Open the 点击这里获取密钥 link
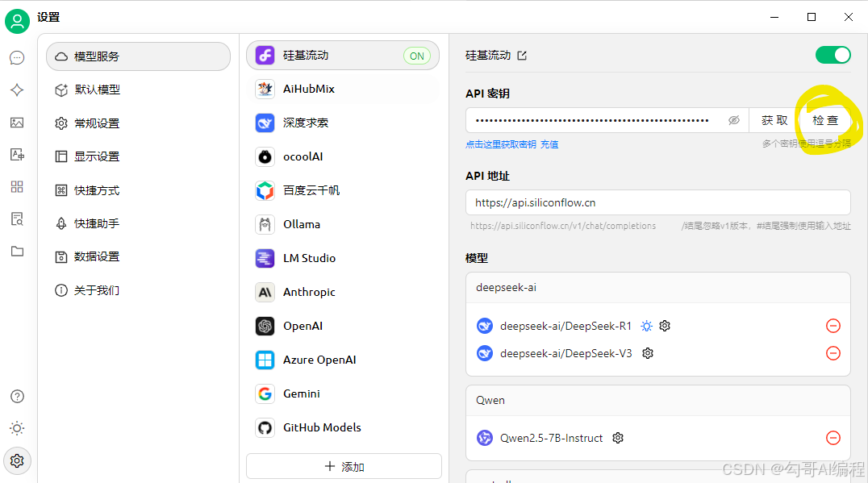Viewport: 868px width, 483px height. click(x=501, y=144)
